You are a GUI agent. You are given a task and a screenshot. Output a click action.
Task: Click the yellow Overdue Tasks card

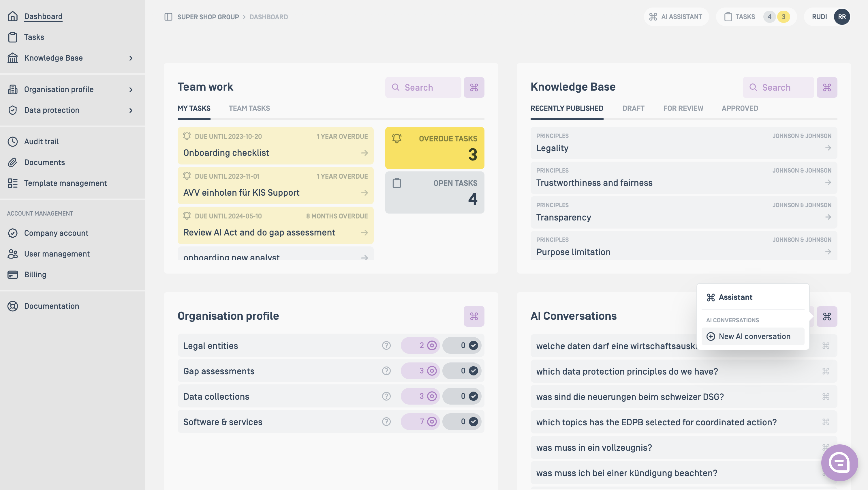pos(434,148)
